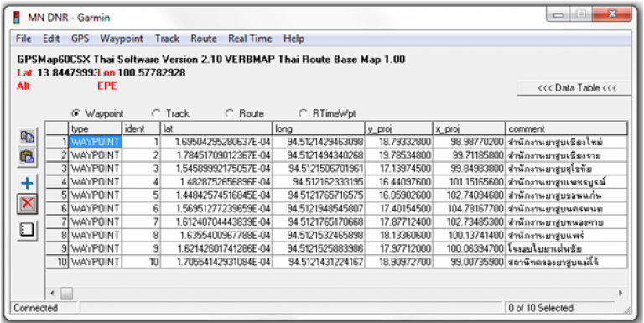Click the copy records icon in sidebar

click(27, 137)
